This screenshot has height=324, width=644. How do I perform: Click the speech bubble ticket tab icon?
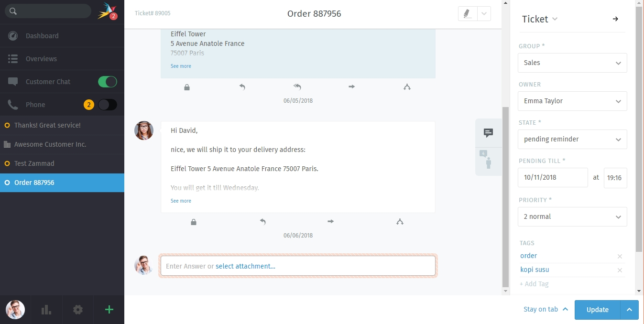(x=488, y=133)
